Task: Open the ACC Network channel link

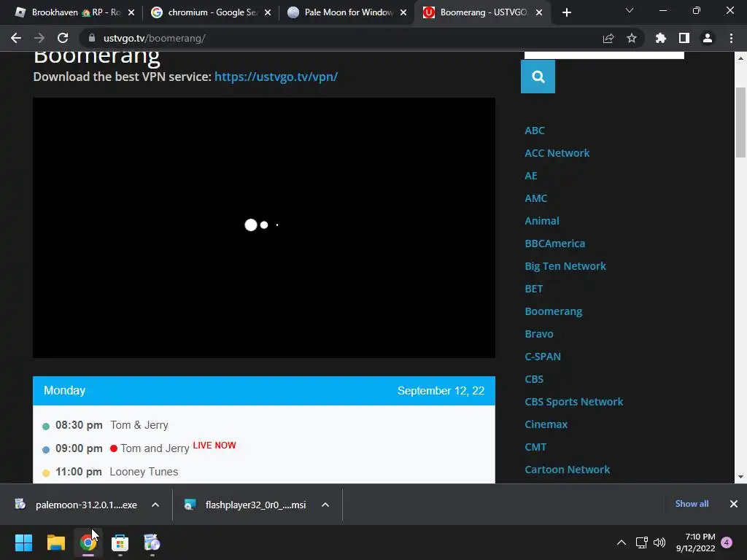Action: (x=557, y=153)
